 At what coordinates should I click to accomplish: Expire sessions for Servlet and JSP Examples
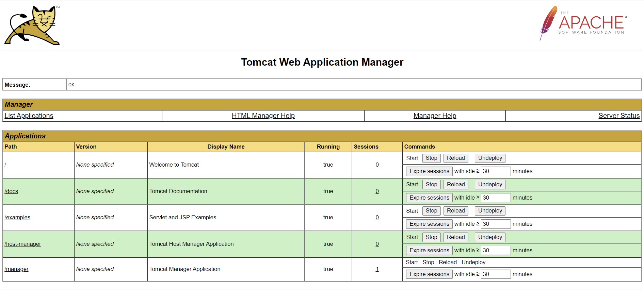[429, 224]
